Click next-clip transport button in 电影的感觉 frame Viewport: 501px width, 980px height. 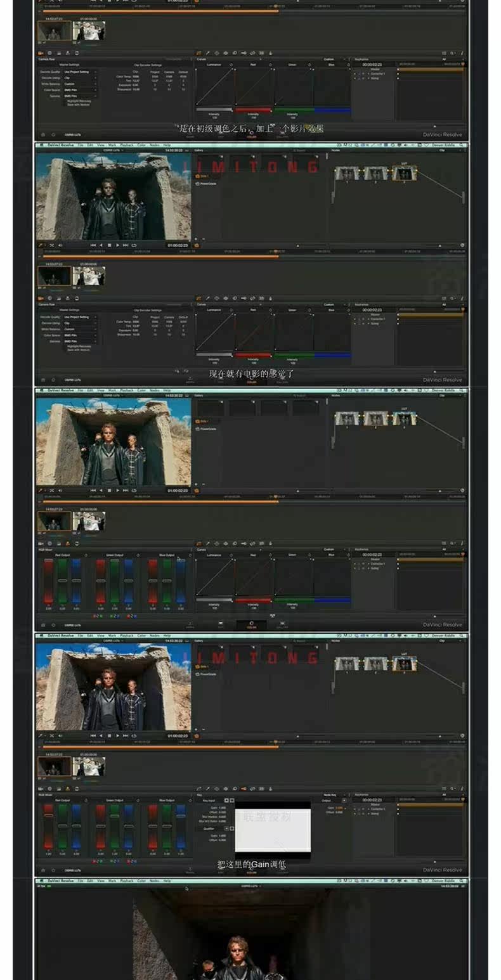[126, 245]
